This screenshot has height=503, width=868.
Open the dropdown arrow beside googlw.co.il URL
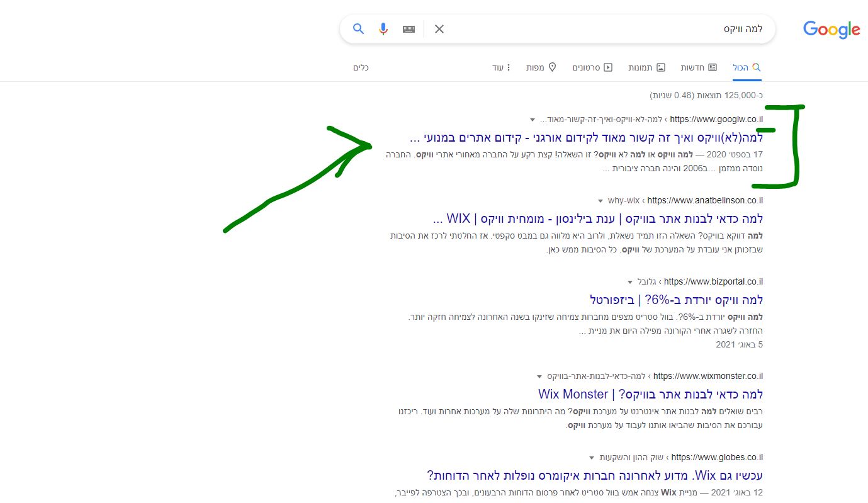tap(533, 120)
